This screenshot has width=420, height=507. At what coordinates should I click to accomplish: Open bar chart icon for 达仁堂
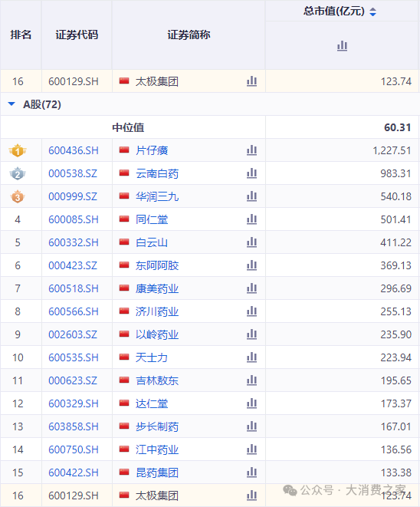[x=251, y=403]
